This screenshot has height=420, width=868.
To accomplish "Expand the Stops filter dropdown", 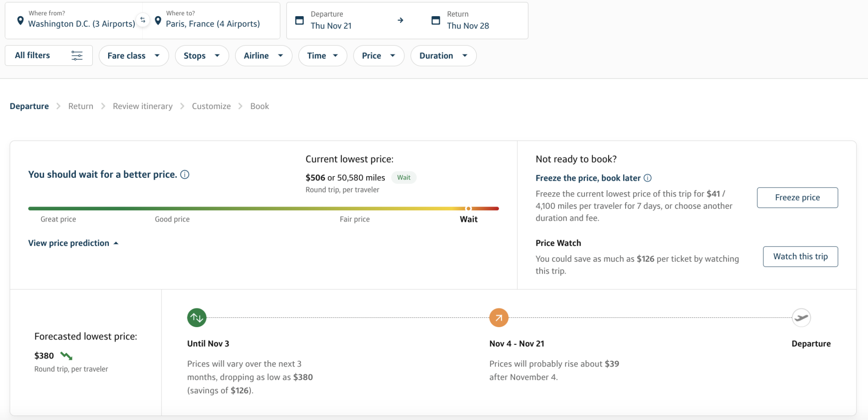I will (202, 56).
